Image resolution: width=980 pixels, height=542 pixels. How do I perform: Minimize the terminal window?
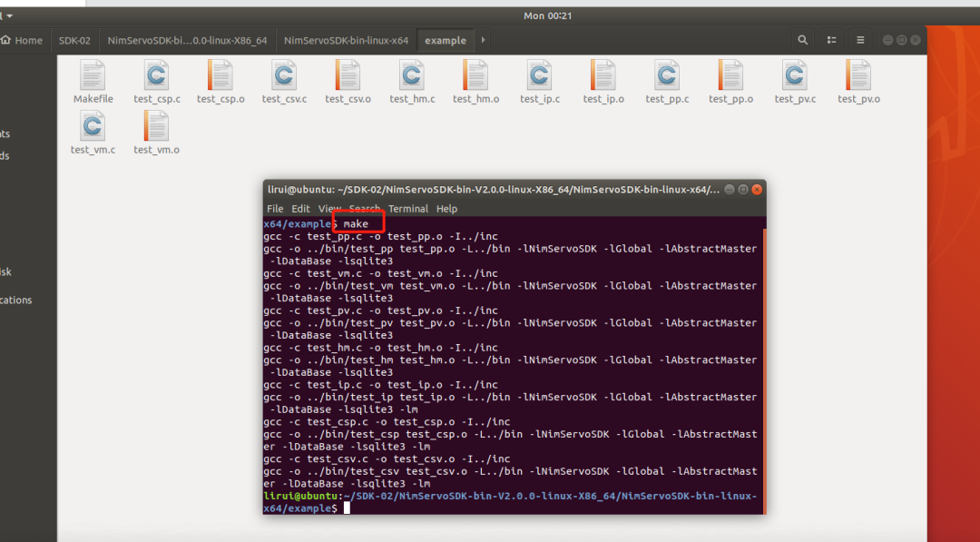click(x=729, y=190)
